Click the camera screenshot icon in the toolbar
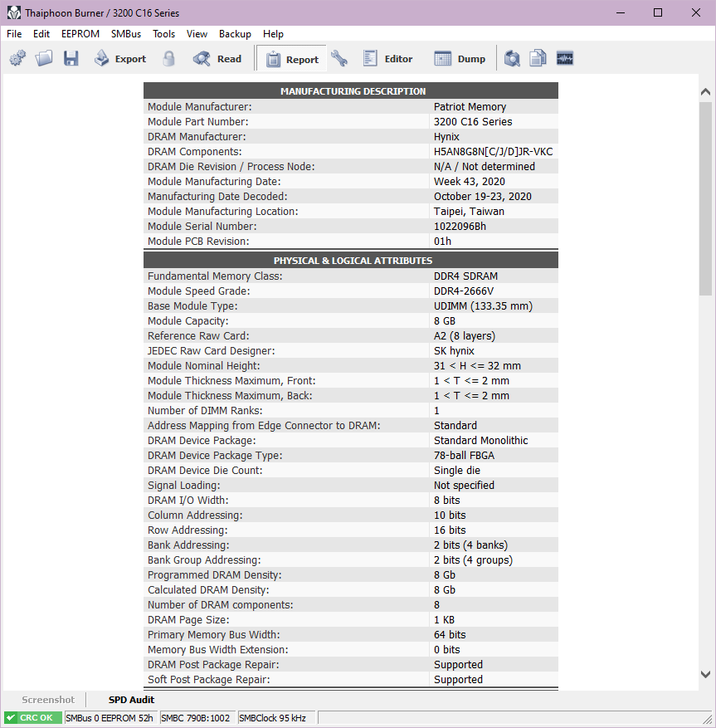The image size is (716, 728). (512, 58)
